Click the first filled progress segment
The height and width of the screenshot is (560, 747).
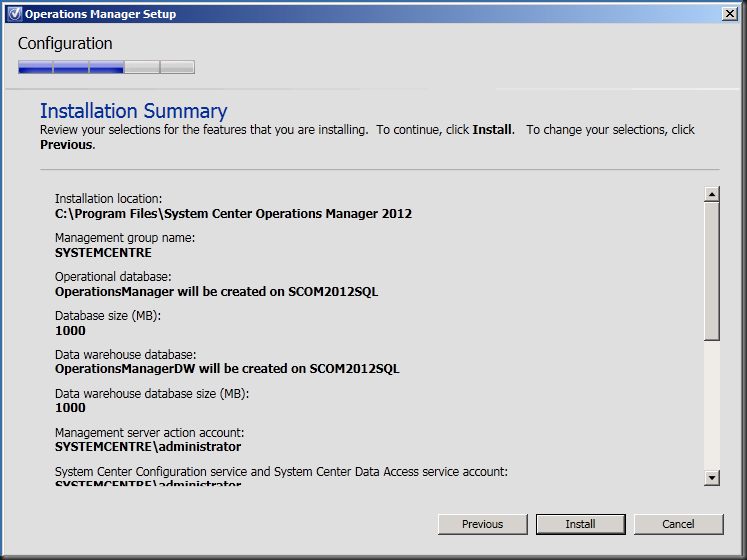click(35, 67)
